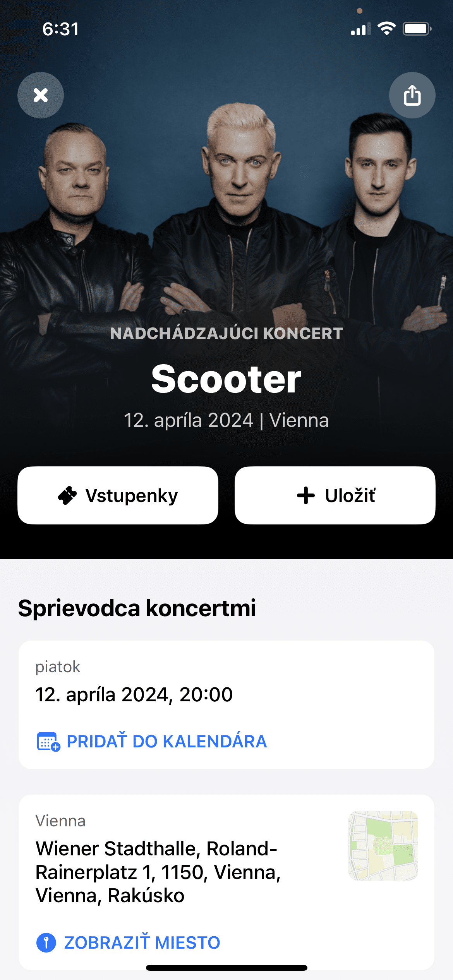
Task: Tap the date 12. apríla 2024, 20:00
Action: point(134,694)
